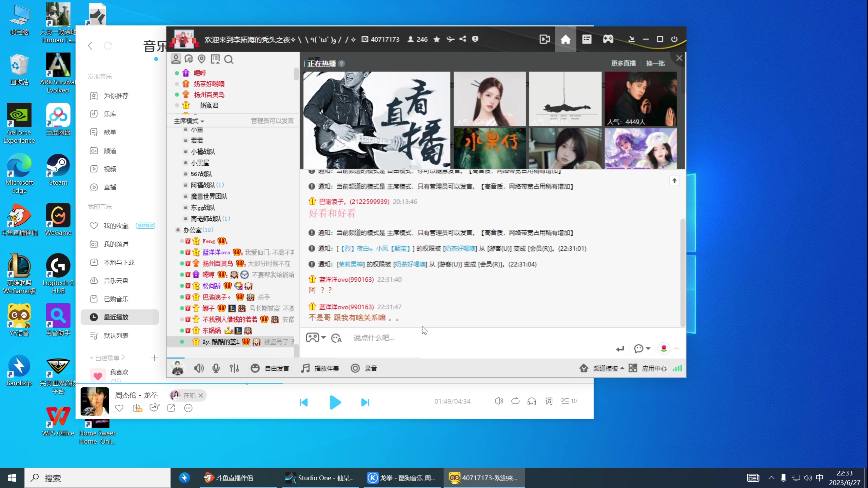The width and height of the screenshot is (868, 488).
Task: Open 乐库 in the music sidebar
Action: point(110,114)
